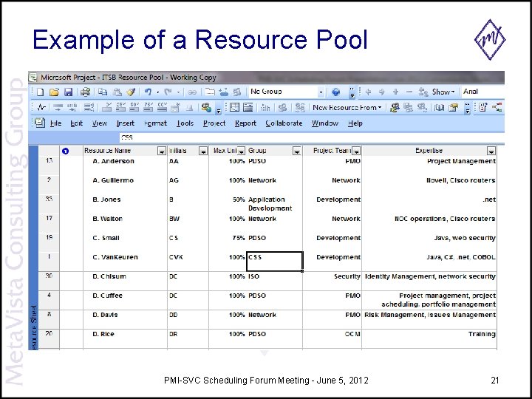Click the Microsoft Project document icon beside File
The width and height of the screenshot is (532, 399).
click(40, 123)
